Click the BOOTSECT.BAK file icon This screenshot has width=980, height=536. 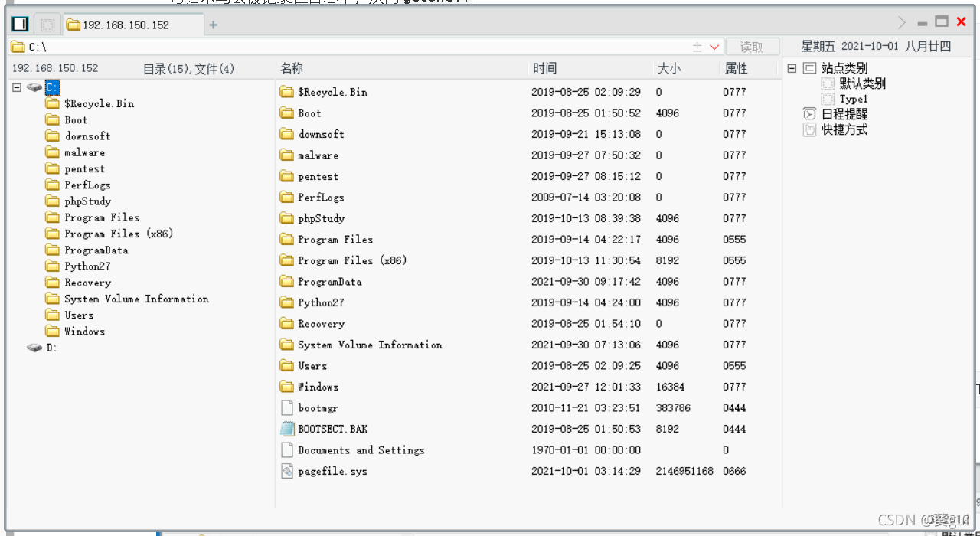287,429
